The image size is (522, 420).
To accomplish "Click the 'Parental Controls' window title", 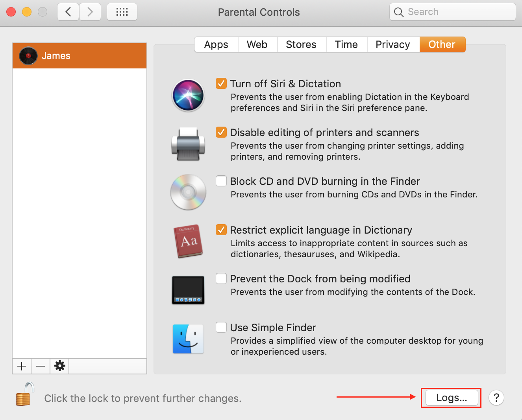I will pos(259,12).
